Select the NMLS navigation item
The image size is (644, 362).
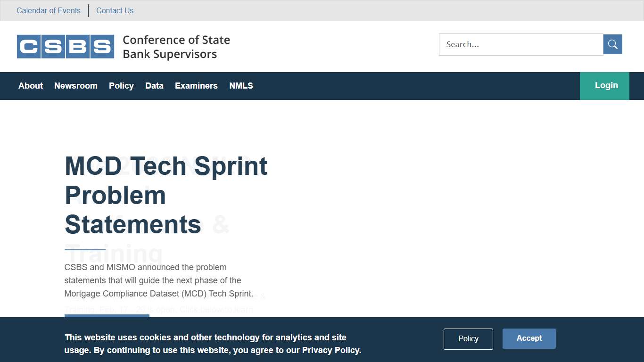click(x=241, y=86)
